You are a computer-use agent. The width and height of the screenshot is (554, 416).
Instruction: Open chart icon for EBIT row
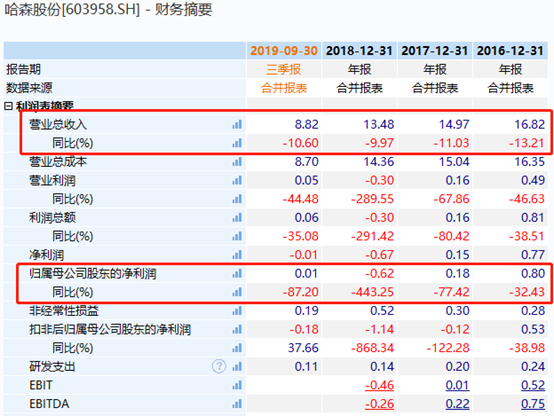(x=237, y=385)
